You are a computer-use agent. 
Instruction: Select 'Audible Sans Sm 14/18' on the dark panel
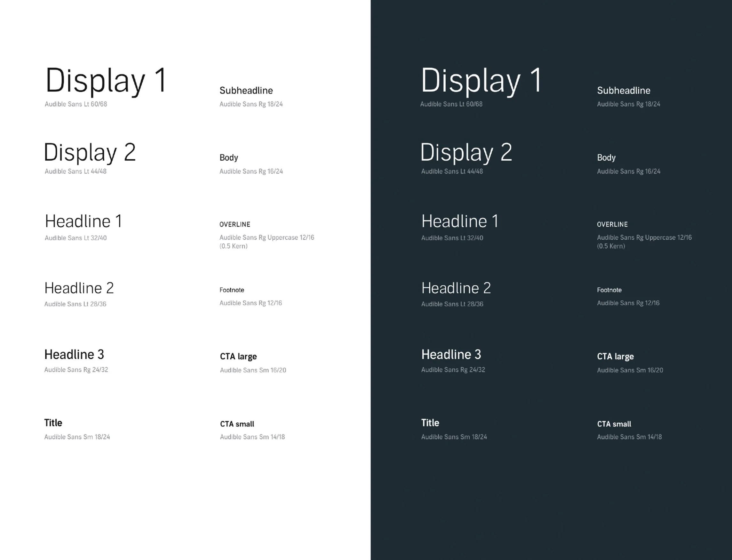click(x=629, y=437)
